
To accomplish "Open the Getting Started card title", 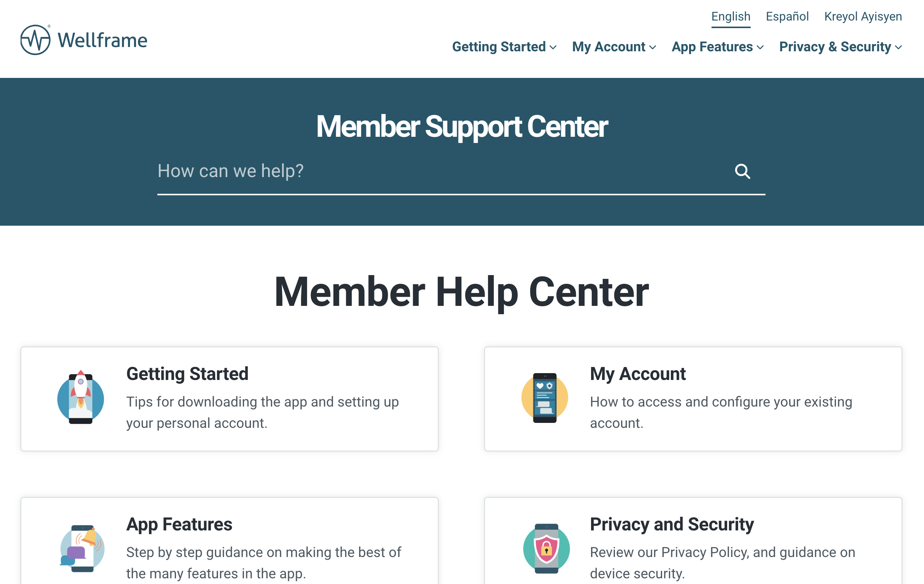I will (x=187, y=374).
